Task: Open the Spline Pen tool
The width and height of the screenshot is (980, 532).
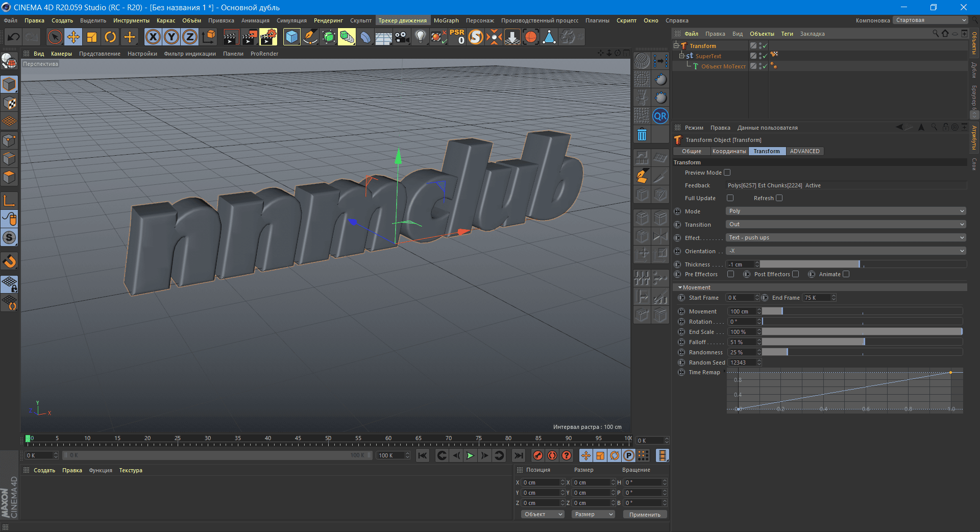Action: point(310,37)
